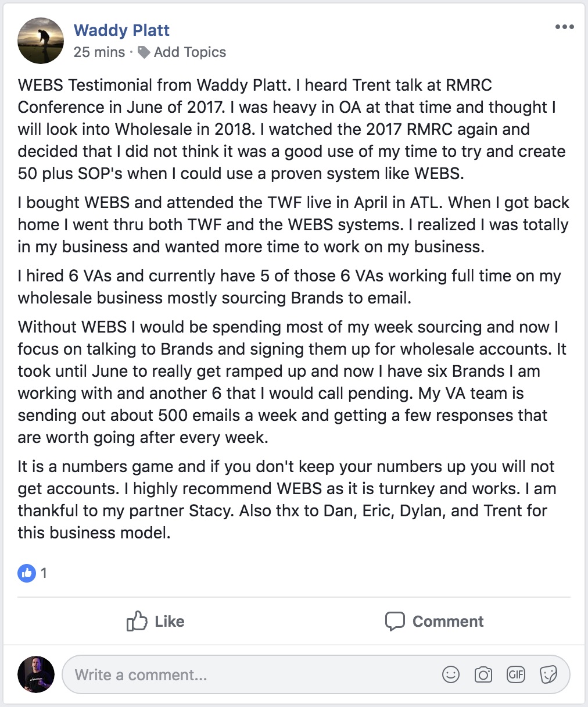588x707 pixels.
Task: Open the sticker picker icon
Action: (x=548, y=674)
